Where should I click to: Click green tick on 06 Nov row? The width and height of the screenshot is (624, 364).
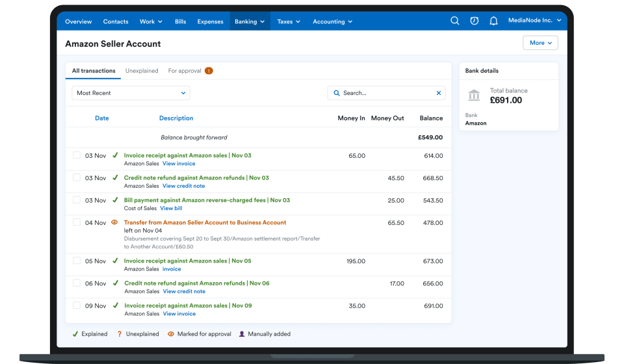pos(116,283)
